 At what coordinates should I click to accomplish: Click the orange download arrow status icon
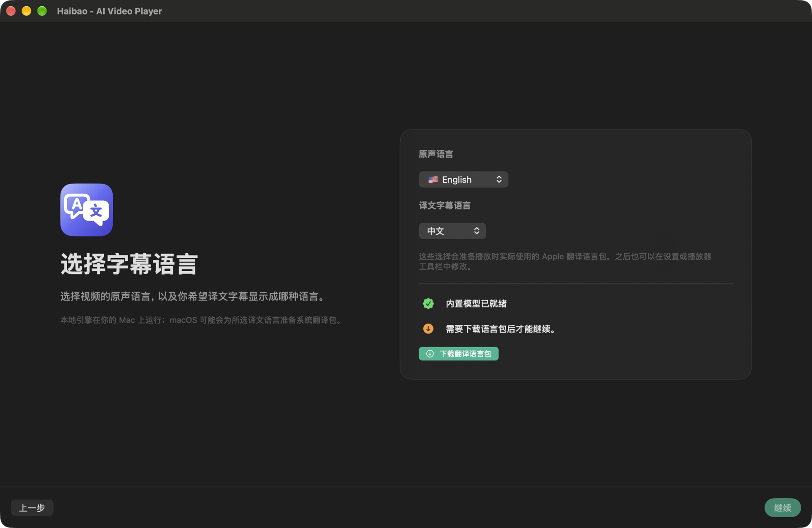[x=428, y=329]
